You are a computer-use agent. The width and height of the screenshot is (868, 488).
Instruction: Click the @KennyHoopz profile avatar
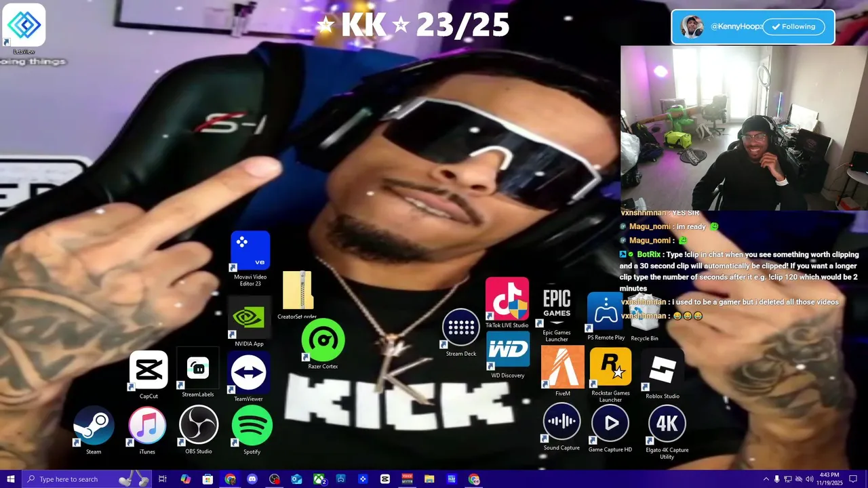point(692,26)
